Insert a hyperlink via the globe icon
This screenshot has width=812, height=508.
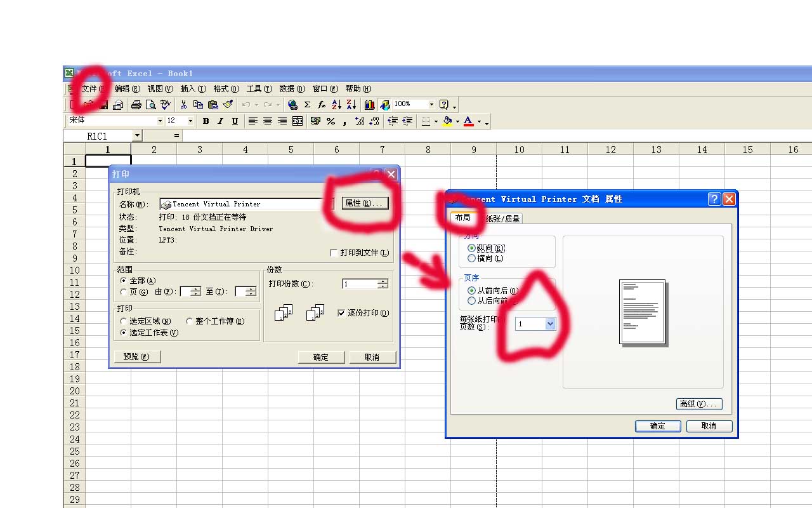292,105
